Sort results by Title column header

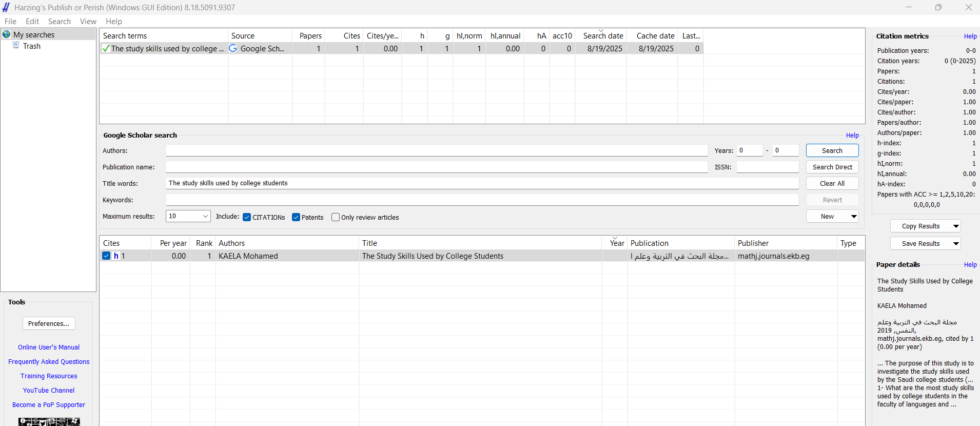[480, 243]
